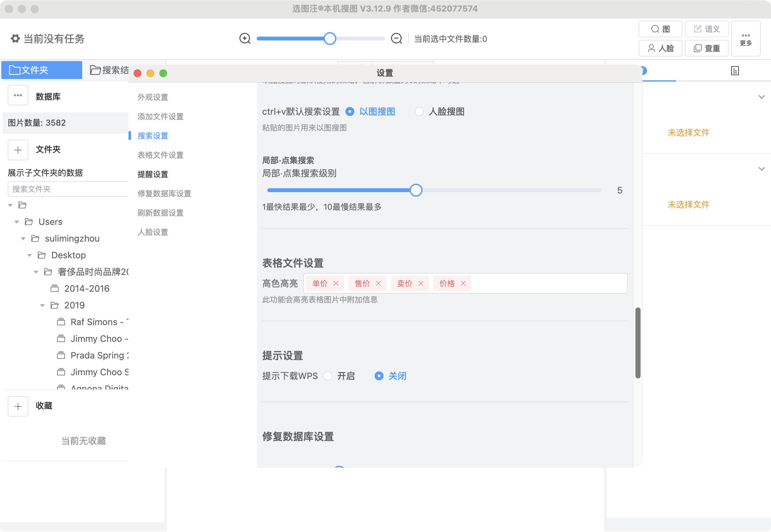The image size is (771, 532).
Task: Click the zoom-in magnifier icon
Action: (x=245, y=39)
